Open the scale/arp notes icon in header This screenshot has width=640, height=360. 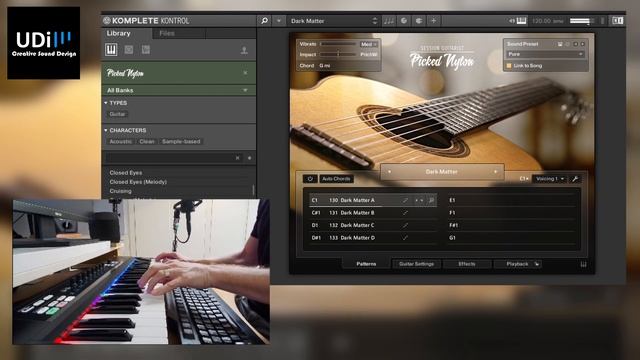389,20
